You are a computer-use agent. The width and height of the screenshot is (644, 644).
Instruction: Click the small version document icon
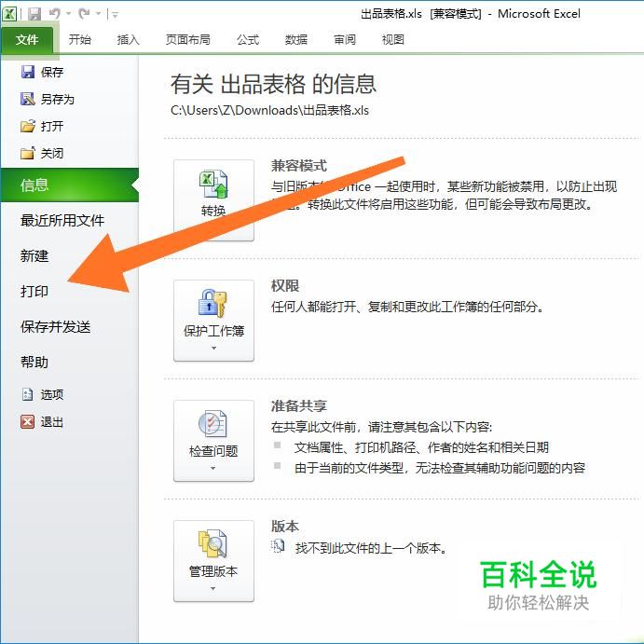278,547
